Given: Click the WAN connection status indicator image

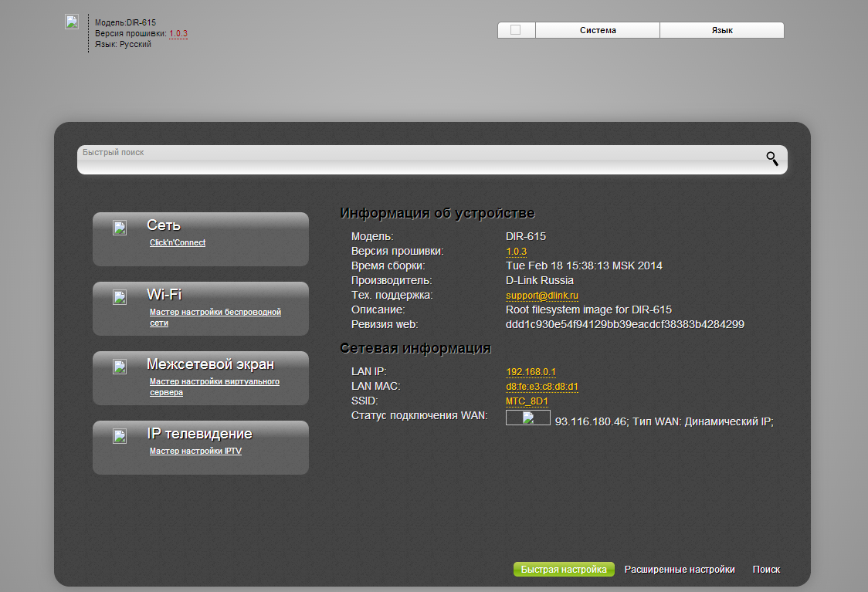Looking at the screenshot, I should click(528, 418).
